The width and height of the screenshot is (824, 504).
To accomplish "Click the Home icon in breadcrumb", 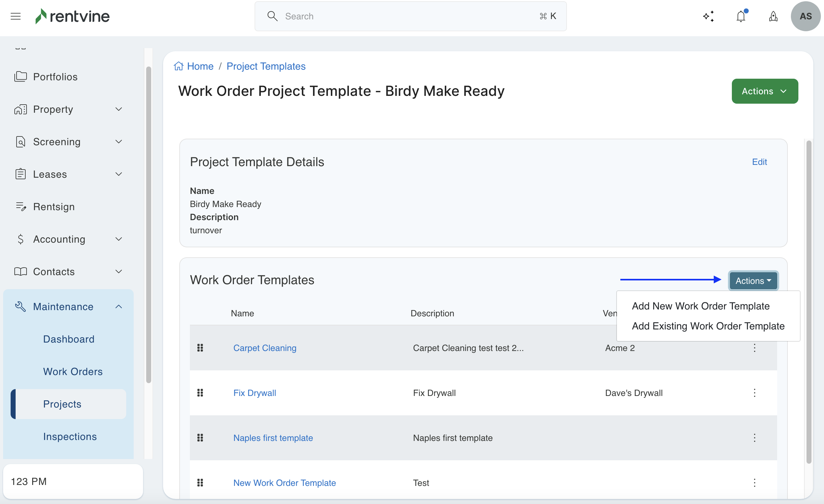I will [179, 66].
